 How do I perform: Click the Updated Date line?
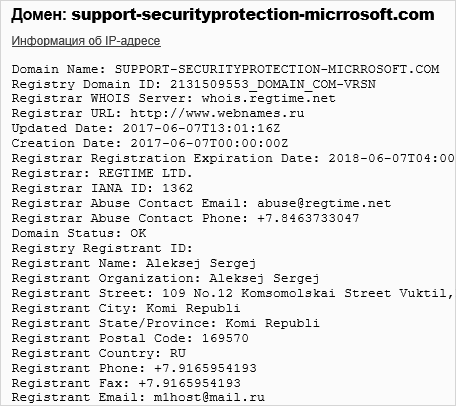point(146,129)
